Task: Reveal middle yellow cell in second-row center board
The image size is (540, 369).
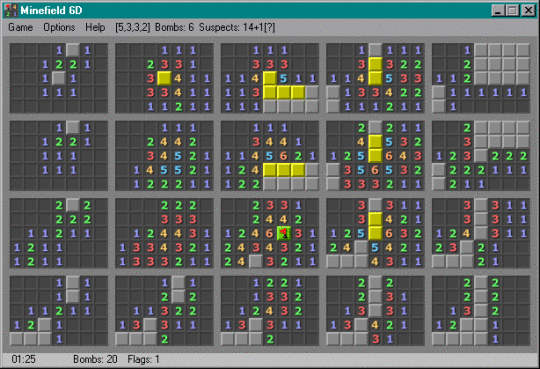Action: coord(284,170)
